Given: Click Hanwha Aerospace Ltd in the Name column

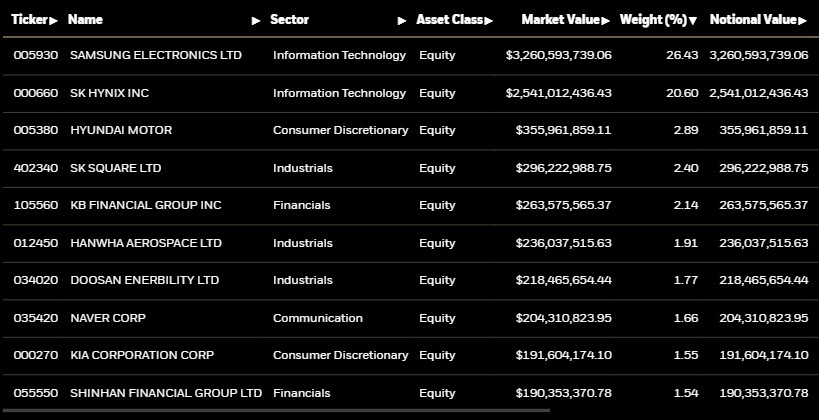Looking at the screenshot, I should click(146, 243).
